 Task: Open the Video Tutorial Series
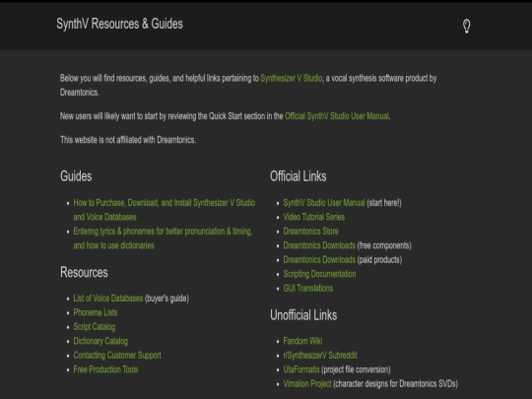click(x=314, y=217)
